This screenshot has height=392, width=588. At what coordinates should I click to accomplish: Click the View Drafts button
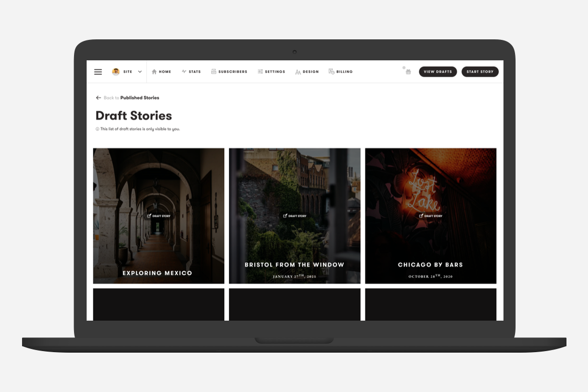click(x=438, y=71)
